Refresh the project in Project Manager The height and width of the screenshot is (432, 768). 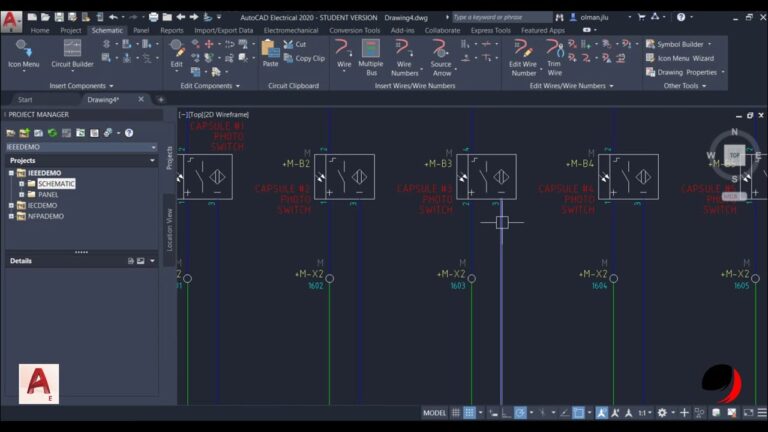click(x=52, y=133)
